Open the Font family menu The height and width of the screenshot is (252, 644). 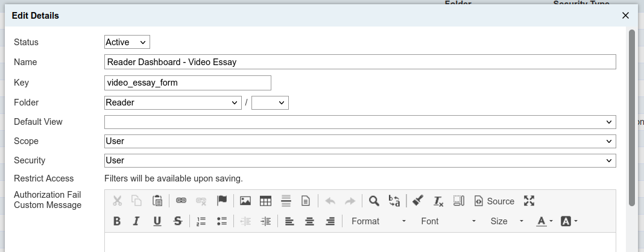click(x=448, y=221)
